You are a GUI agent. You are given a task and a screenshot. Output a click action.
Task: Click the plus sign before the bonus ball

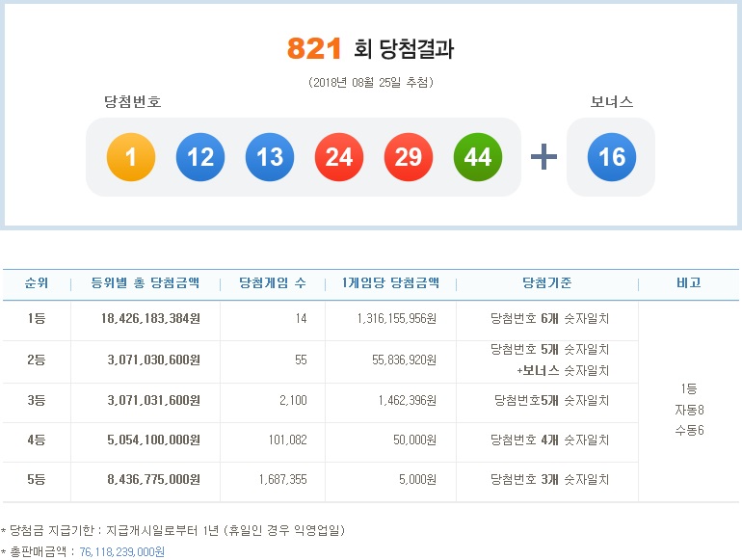pyautogui.click(x=543, y=157)
